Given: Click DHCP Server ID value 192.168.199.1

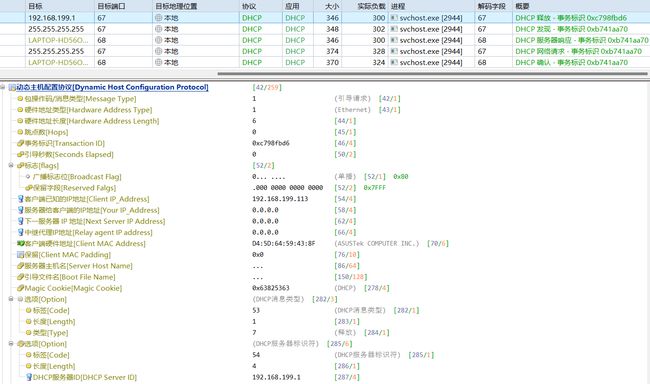Looking at the screenshot, I should (276, 377).
